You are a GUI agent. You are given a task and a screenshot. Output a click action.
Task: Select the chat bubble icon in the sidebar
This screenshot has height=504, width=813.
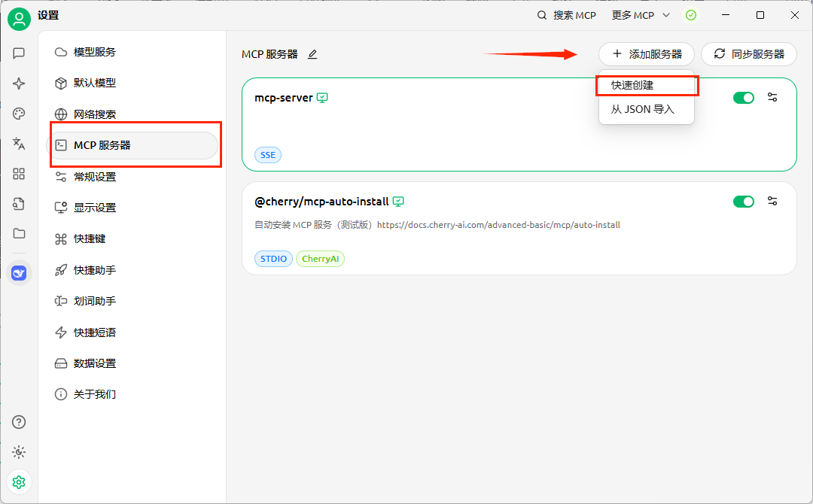pos(19,53)
